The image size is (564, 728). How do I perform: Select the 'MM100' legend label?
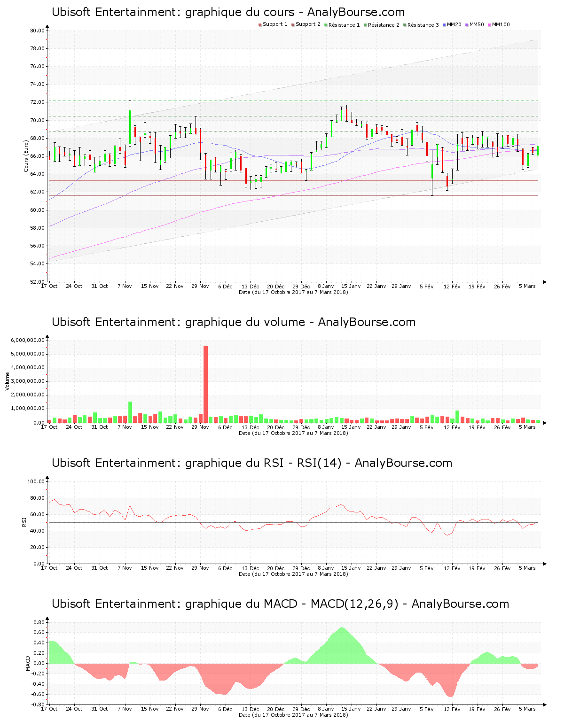click(x=501, y=24)
